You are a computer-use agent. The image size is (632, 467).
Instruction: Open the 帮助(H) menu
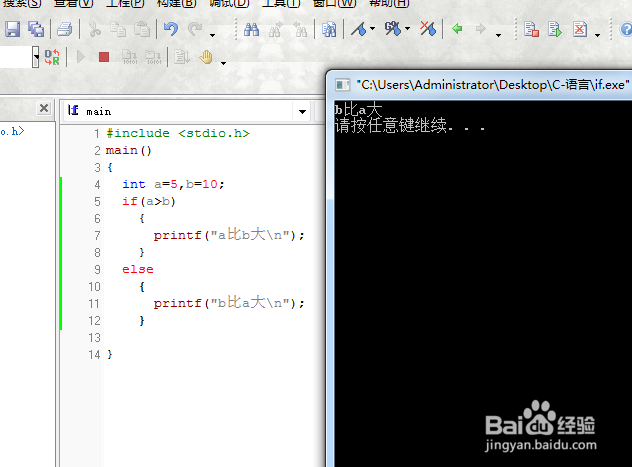(x=389, y=4)
